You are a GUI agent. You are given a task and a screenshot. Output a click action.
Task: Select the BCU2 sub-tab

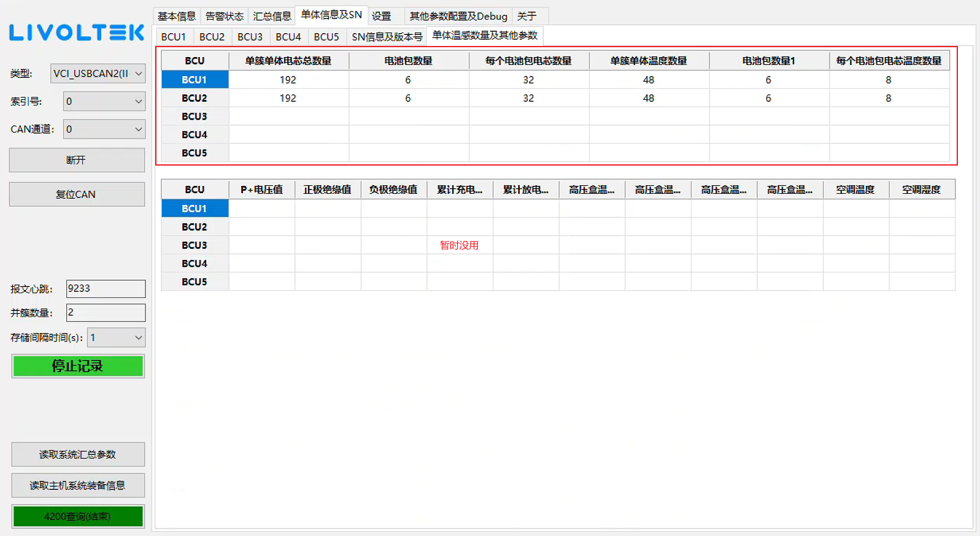[212, 37]
